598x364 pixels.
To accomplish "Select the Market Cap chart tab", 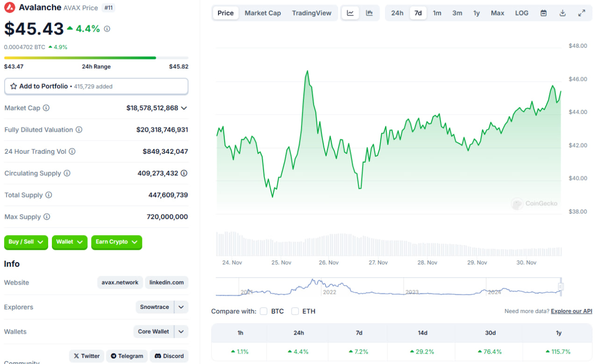I will [x=263, y=13].
